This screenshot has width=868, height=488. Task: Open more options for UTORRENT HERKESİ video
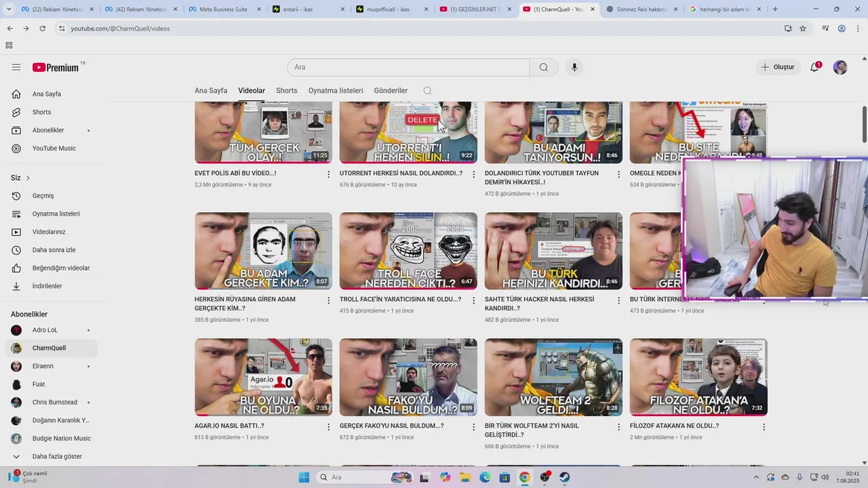473,174
